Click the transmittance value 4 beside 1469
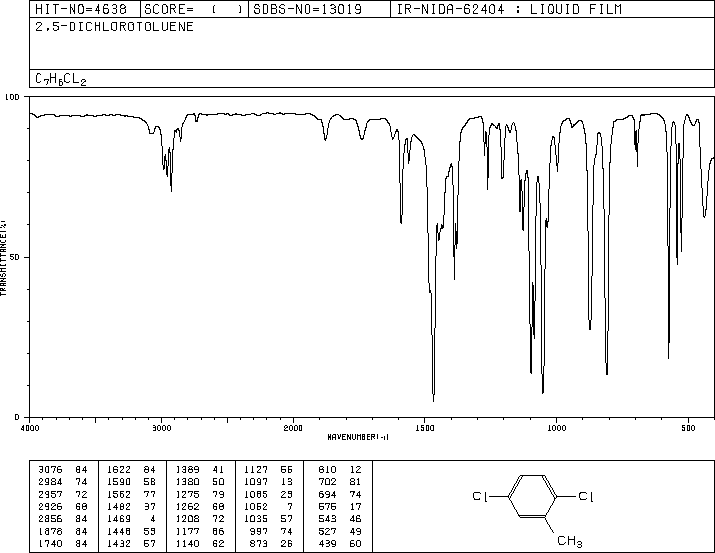 coord(153,519)
